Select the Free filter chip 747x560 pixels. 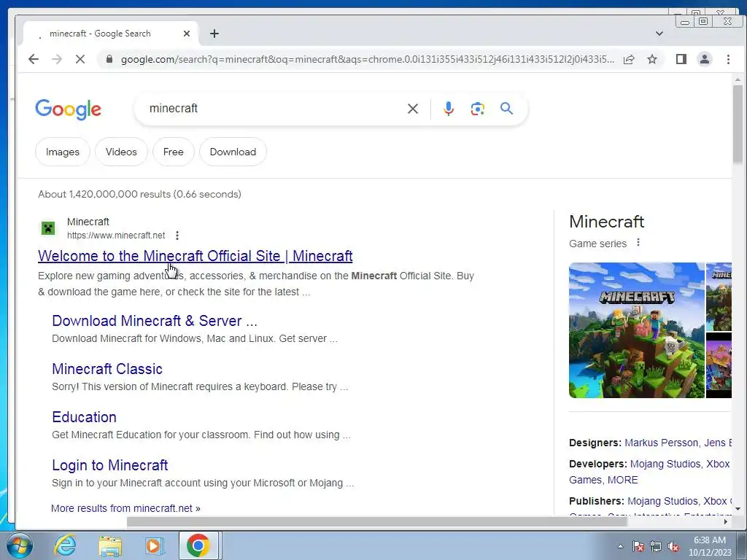tap(174, 152)
